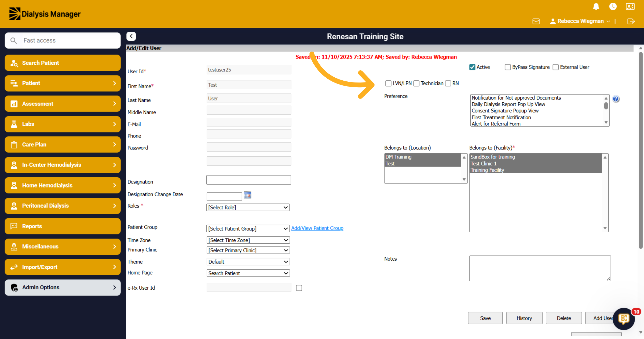Viewport: 644px width, 339px height.
Task: Toggle the e-Rx User Id checkbox
Action: (299, 288)
